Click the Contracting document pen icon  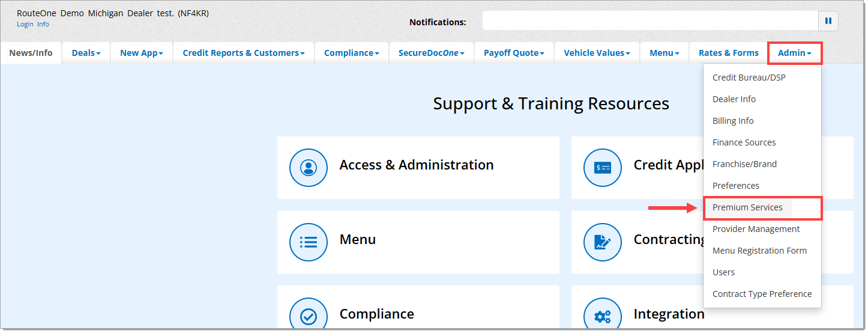[x=602, y=242]
